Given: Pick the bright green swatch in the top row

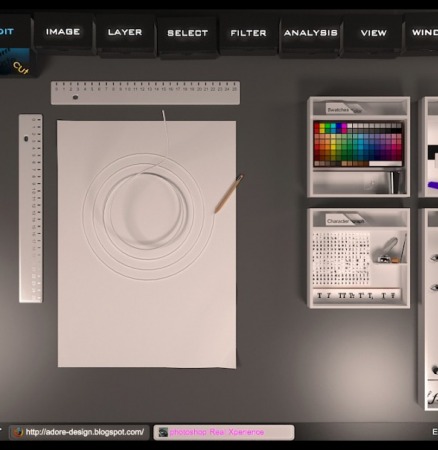Looking at the screenshot, I should point(327,126).
